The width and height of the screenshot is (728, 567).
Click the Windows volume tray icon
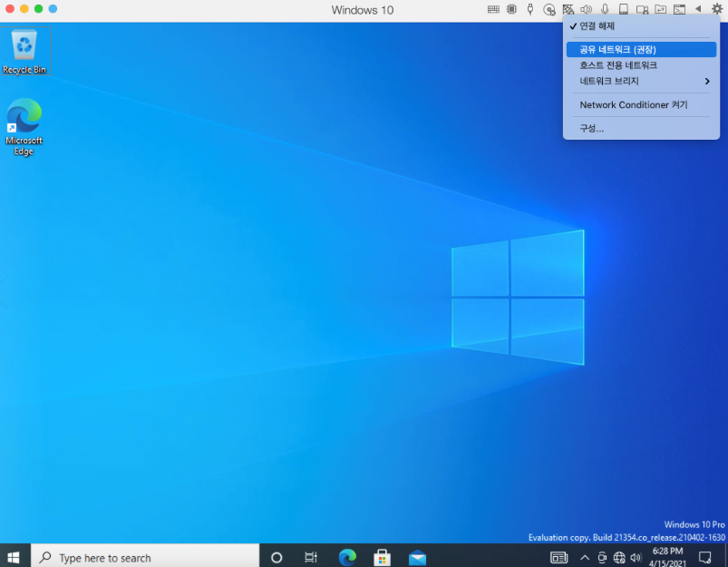tap(636, 557)
